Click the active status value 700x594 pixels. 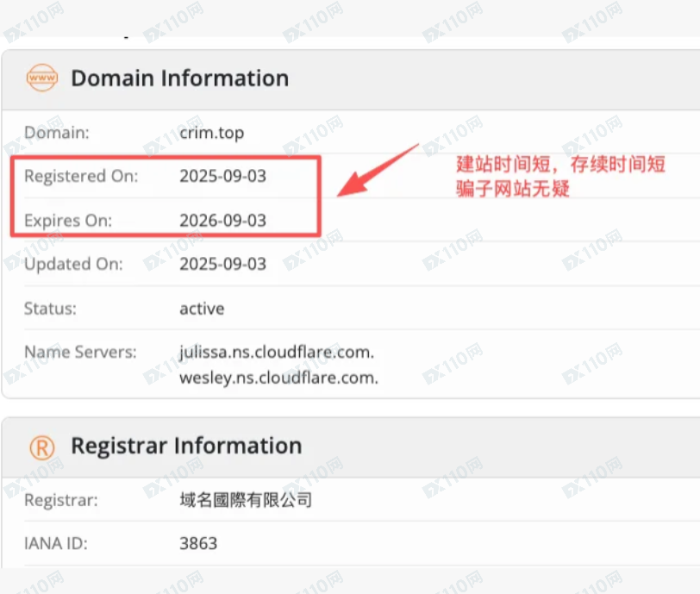point(202,309)
